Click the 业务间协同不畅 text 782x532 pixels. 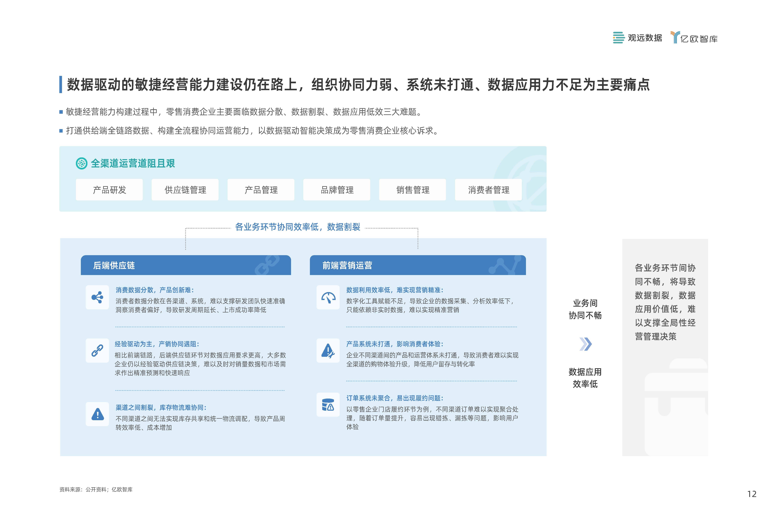tap(585, 309)
